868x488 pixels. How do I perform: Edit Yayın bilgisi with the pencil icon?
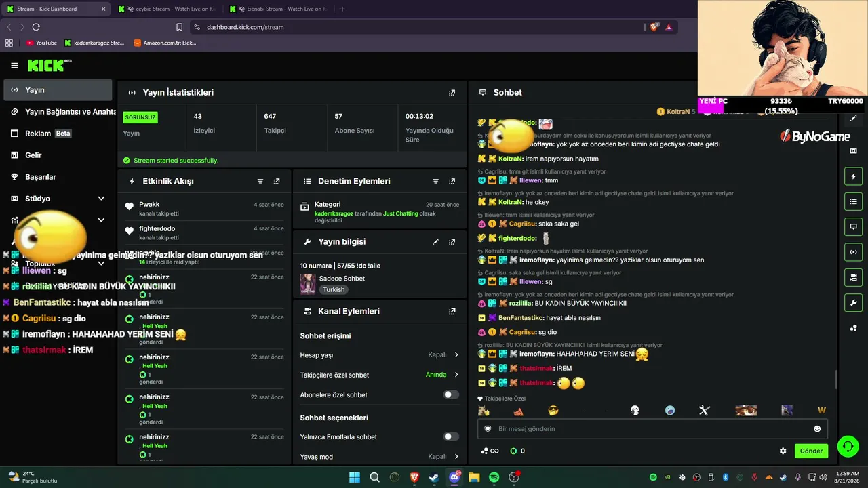pos(436,242)
